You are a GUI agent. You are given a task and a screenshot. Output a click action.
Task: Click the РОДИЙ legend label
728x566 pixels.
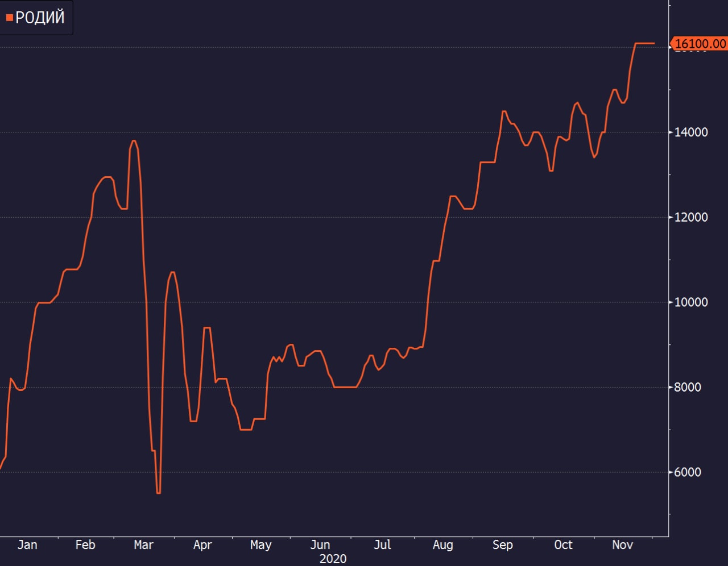40,18
